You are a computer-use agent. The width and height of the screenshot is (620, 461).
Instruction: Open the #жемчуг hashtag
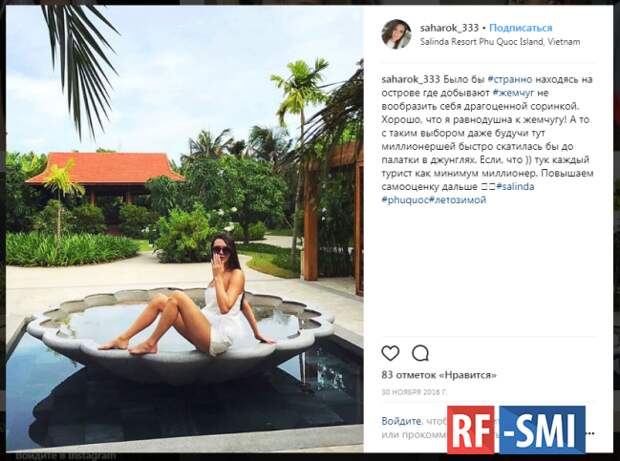point(513,93)
